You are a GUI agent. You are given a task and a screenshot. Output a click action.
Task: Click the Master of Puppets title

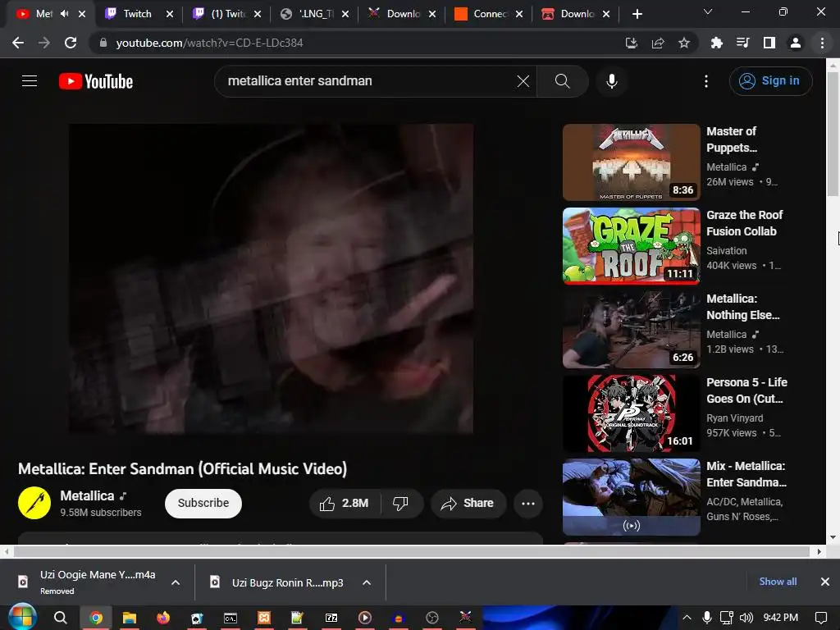(732, 139)
